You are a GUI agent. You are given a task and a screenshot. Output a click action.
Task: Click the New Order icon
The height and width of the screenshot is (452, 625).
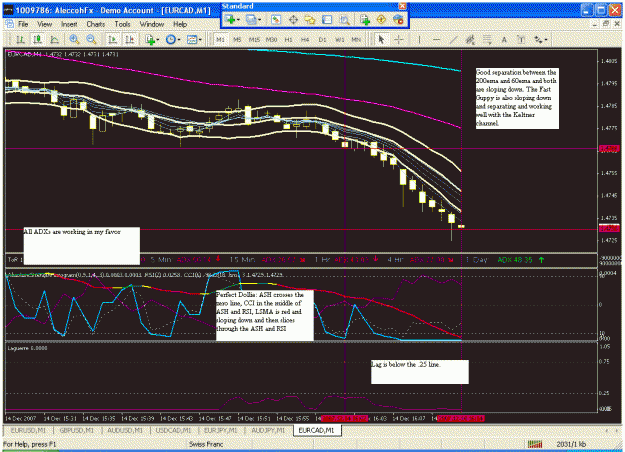click(365, 20)
